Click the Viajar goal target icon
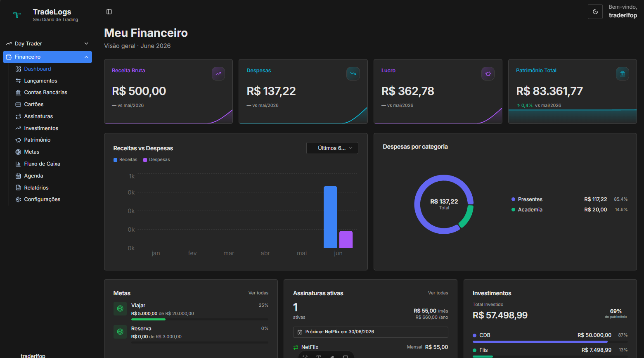Screen dimensions: 644x358 point(120,308)
